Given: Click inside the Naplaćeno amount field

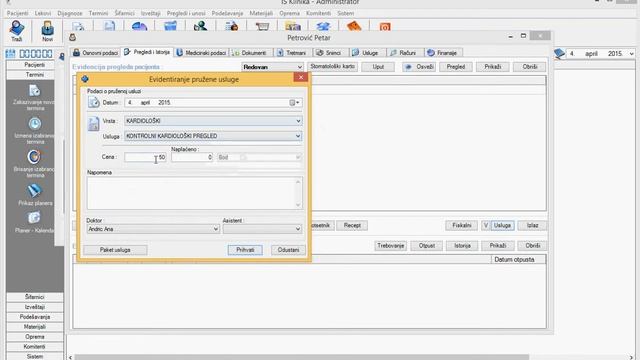Looking at the screenshot, I should pyautogui.click(x=192, y=157).
